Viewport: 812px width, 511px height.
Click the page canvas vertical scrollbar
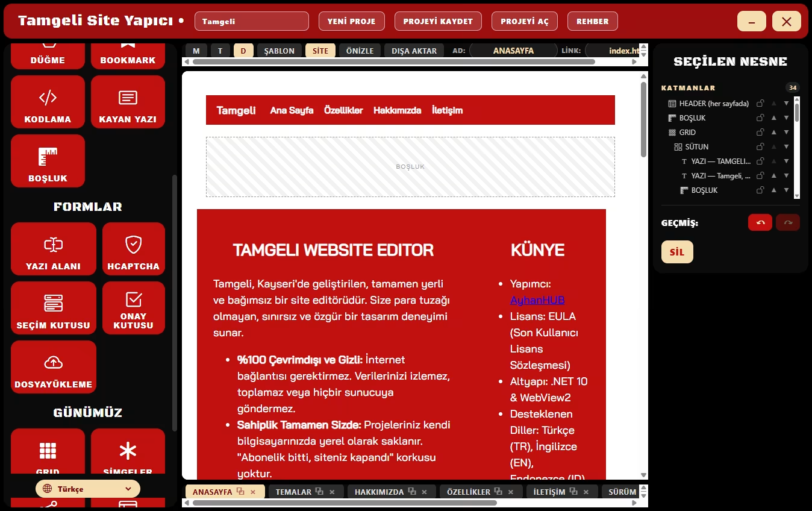643,121
